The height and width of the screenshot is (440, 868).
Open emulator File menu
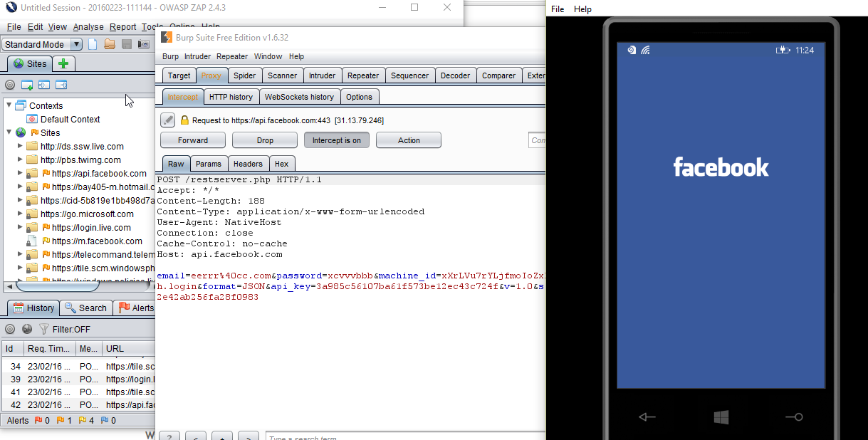[x=558, y=9]
